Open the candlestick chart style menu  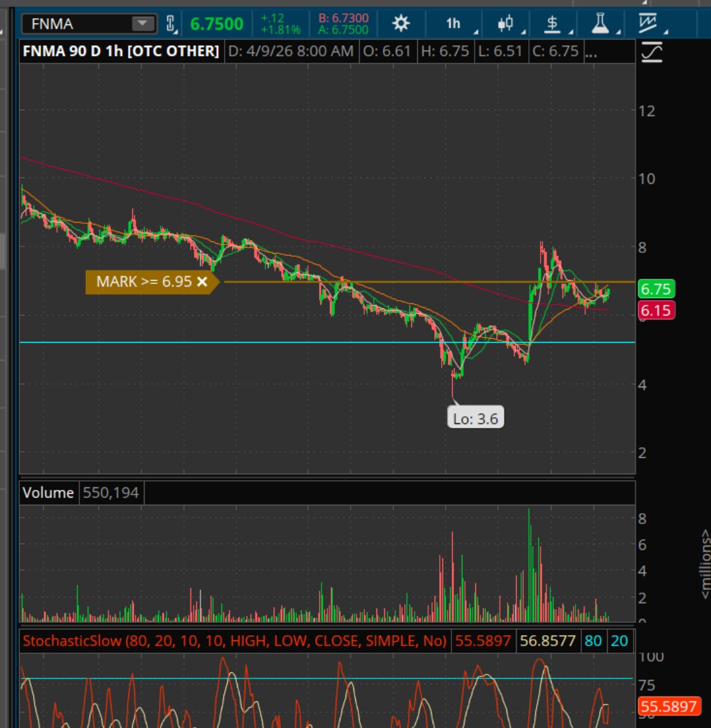pyautogui.click(x=505, y=24)
